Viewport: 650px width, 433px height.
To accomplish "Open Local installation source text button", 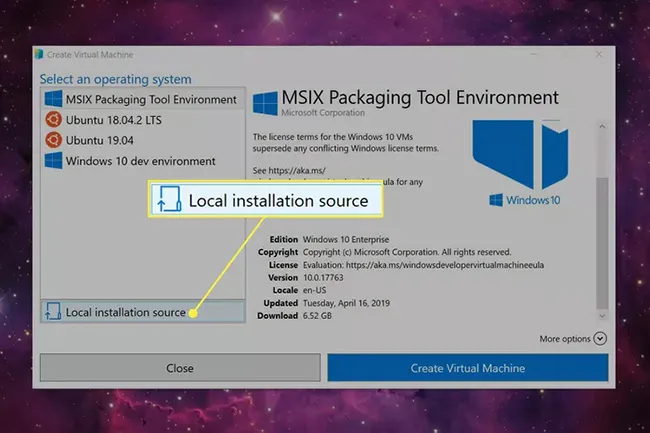I will coord(125,312).
